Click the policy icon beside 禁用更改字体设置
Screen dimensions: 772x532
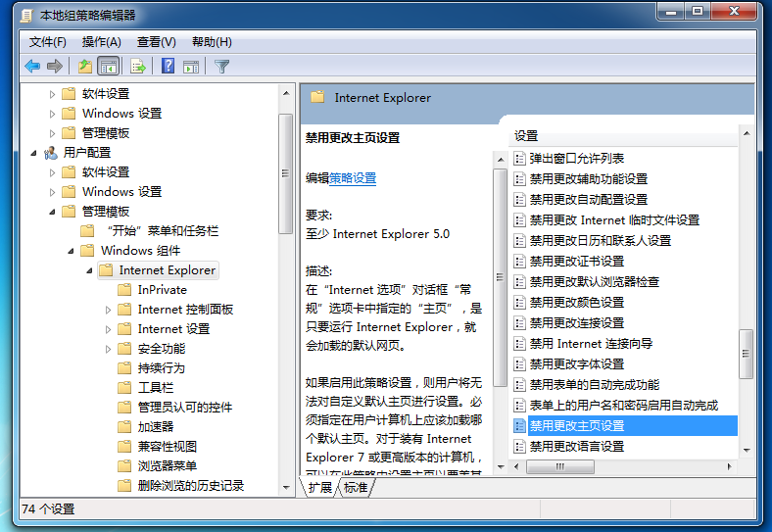519,364
